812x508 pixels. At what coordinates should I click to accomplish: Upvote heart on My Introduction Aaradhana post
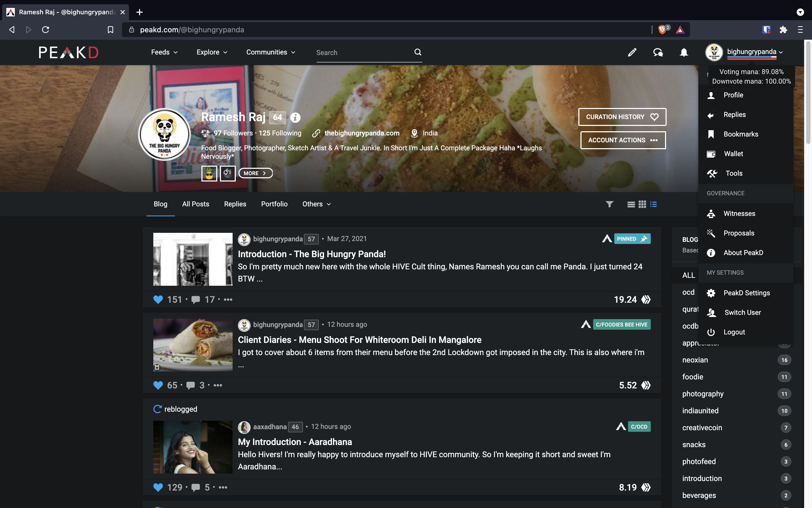pos(158,487)
